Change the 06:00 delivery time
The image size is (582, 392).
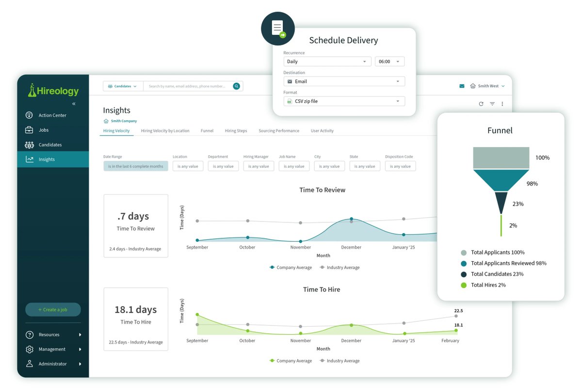coord(389,61)
